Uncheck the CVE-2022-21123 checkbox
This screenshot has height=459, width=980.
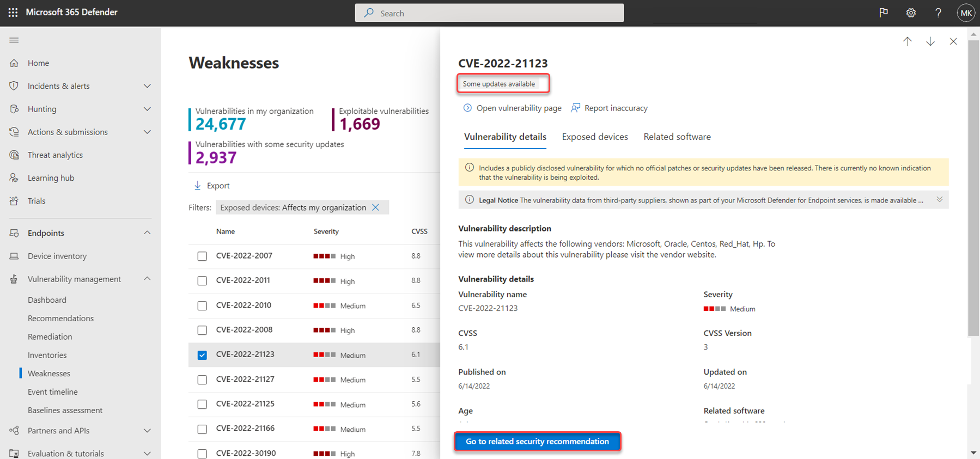click(202, 355)
